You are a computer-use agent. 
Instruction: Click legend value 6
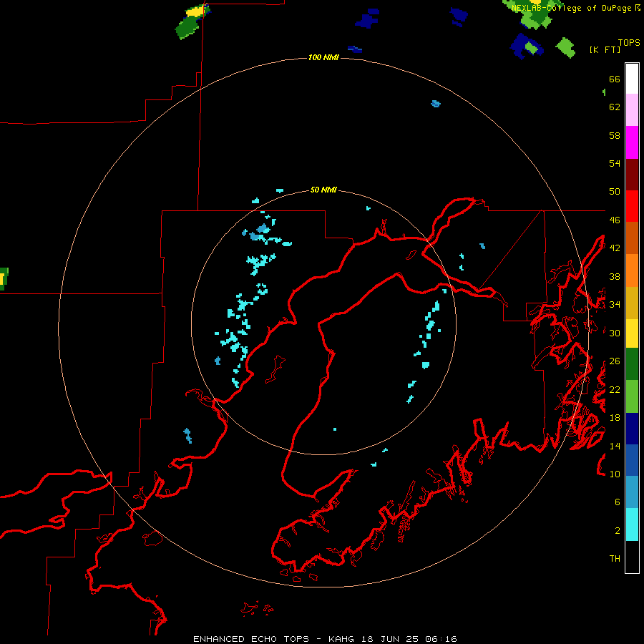click(x=618, y=502)
